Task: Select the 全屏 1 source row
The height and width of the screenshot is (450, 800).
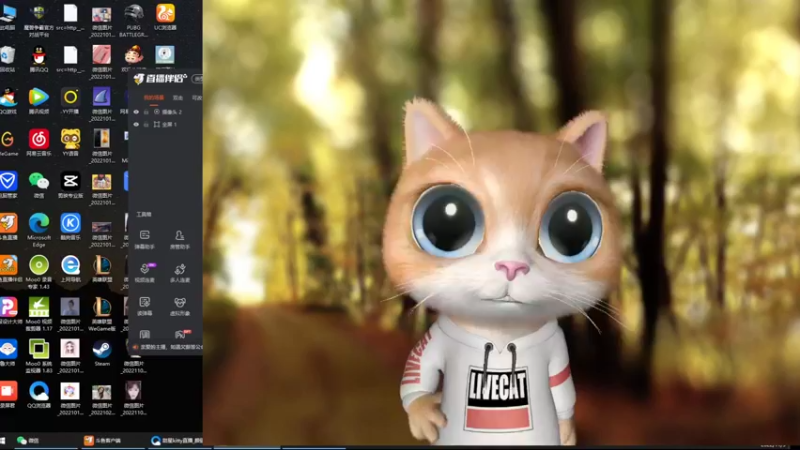Action: coord(166,124)
